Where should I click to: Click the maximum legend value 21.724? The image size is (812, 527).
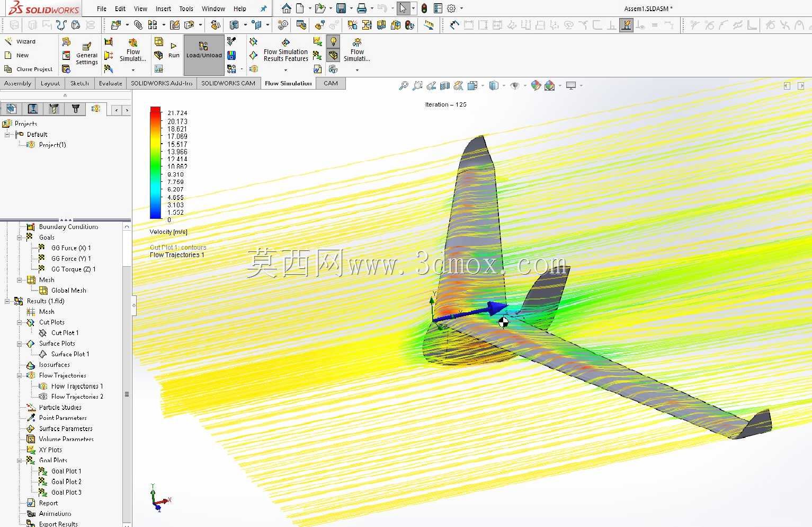coord(177,113)
